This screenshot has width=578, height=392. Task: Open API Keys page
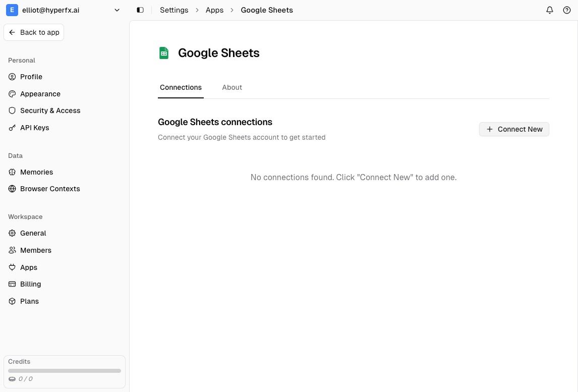pos(34,128)
